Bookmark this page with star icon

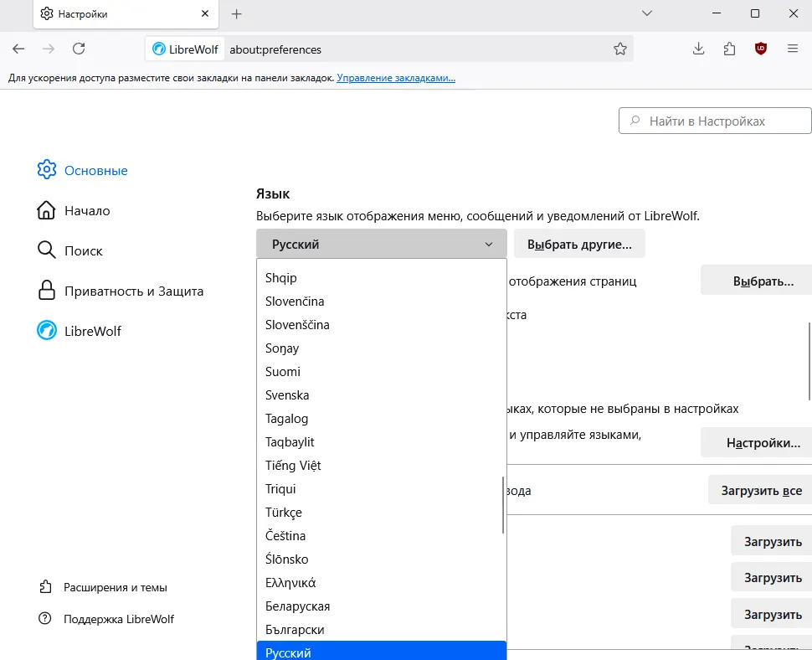pos(620,49)
